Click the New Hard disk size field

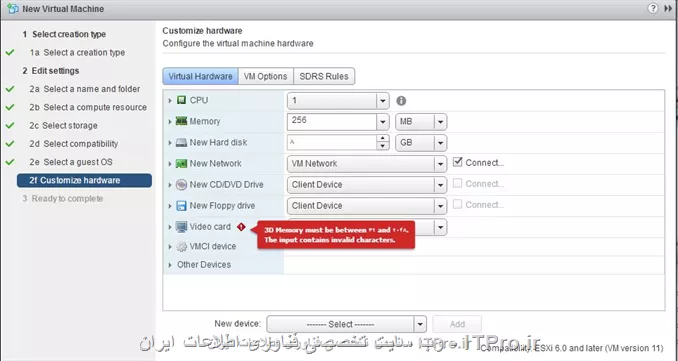(332, 143)
